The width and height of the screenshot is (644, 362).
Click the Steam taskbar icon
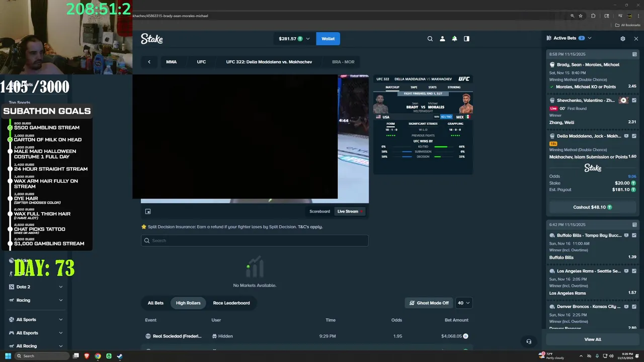coord(120,356)
